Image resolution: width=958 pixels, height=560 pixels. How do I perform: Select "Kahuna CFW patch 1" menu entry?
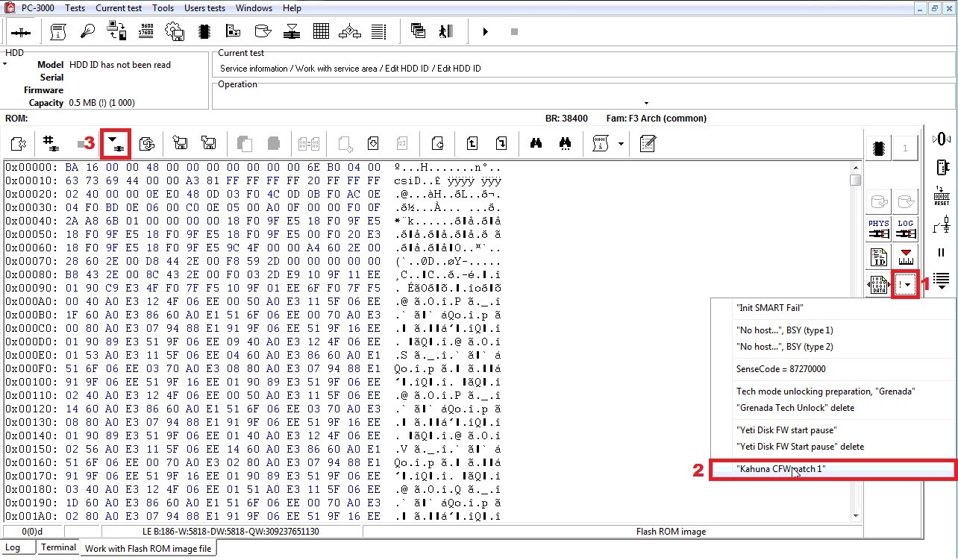pyautogui.click(x=780, y=469)
